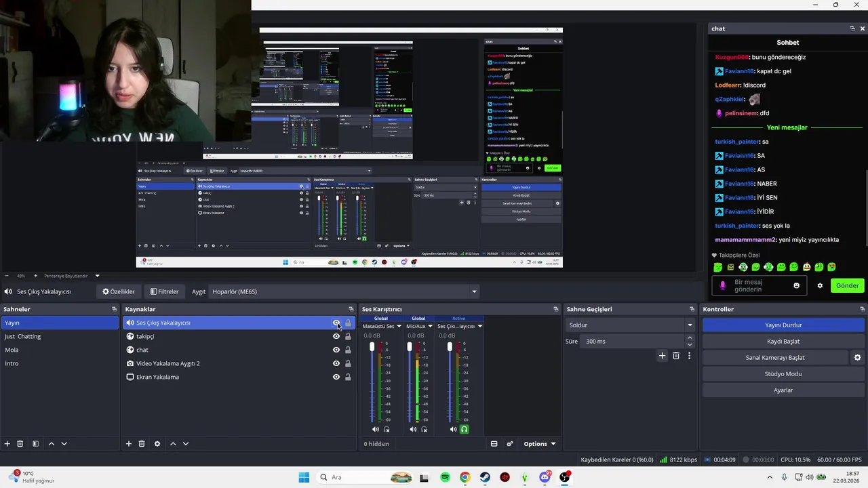
Task: Undock the Sahneler panel
Action: [115, 309]
